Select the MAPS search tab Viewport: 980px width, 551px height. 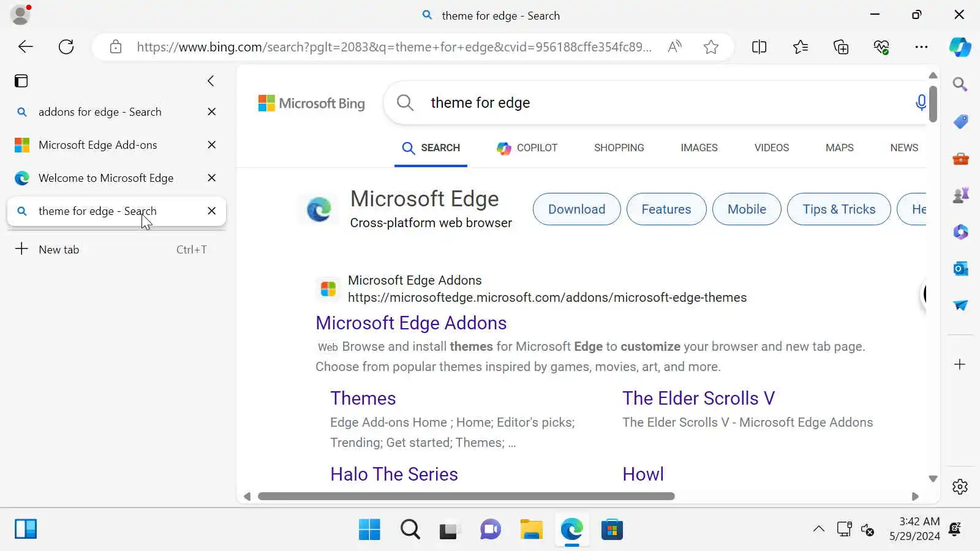[839, 148]
